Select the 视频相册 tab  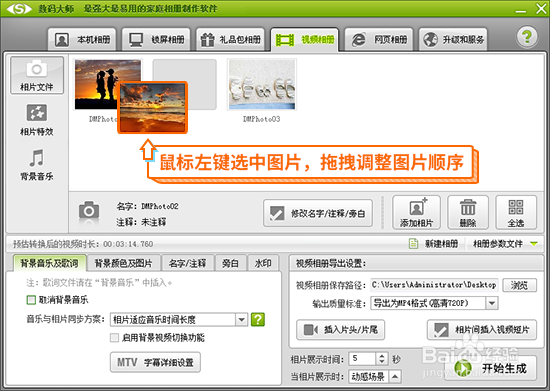click(x=304, y=40)
